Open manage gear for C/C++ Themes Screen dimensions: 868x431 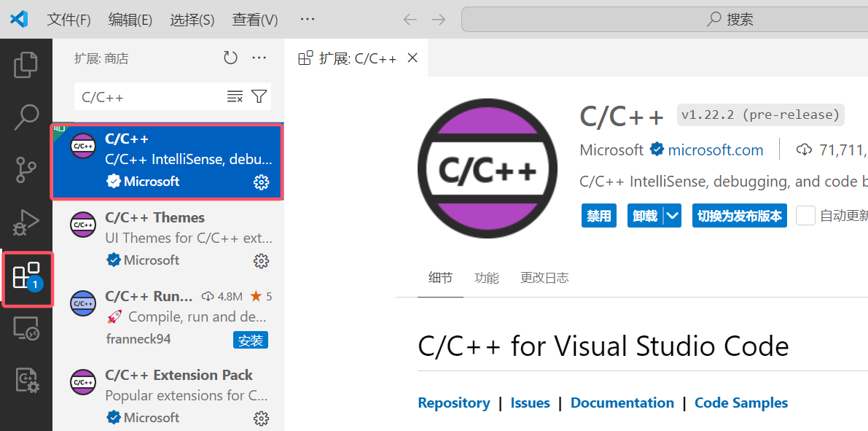point(261,260)
